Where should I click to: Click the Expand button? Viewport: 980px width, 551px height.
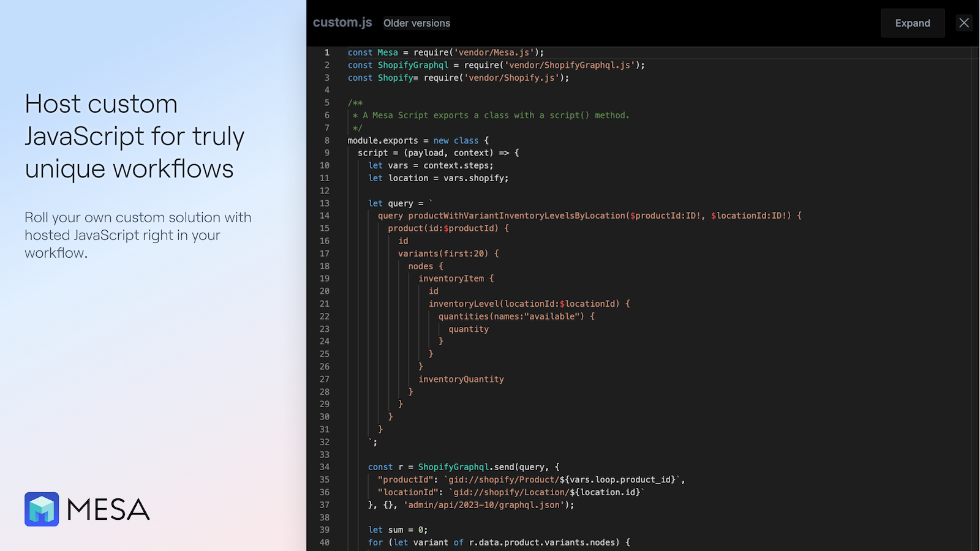click(912, 23)
